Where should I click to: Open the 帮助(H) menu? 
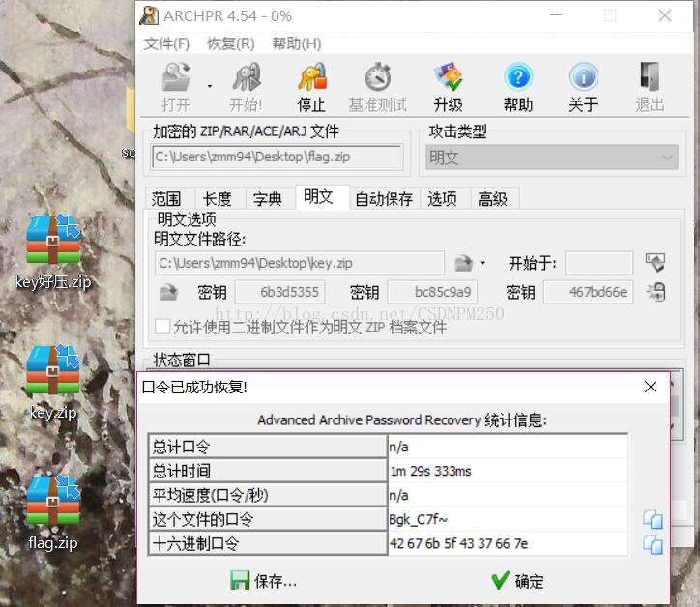[x=297, y=43]
